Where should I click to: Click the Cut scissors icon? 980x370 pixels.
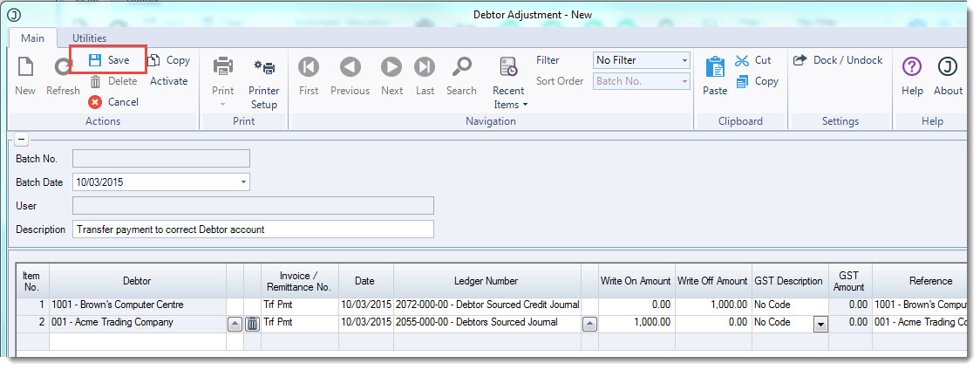742,61
